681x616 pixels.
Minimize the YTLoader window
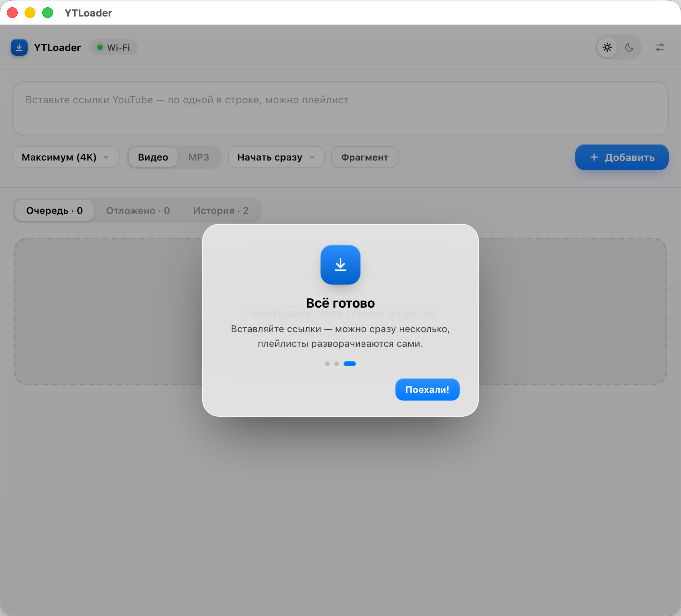point(30,13)
